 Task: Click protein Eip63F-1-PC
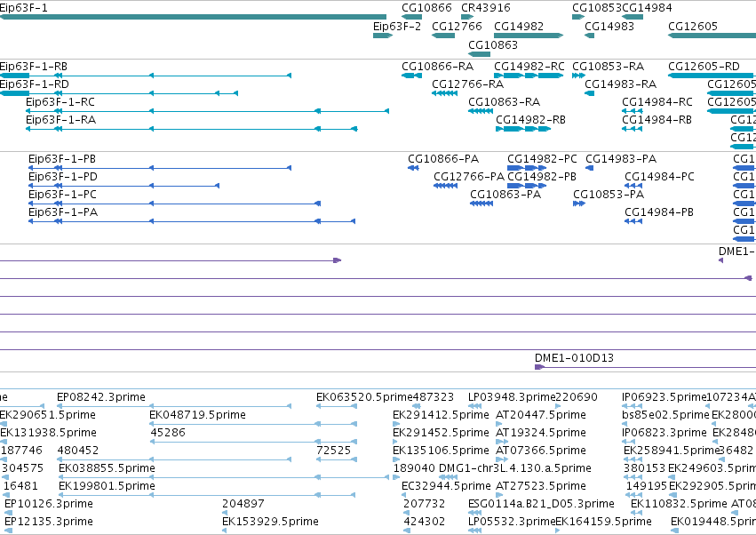point(62,195)
